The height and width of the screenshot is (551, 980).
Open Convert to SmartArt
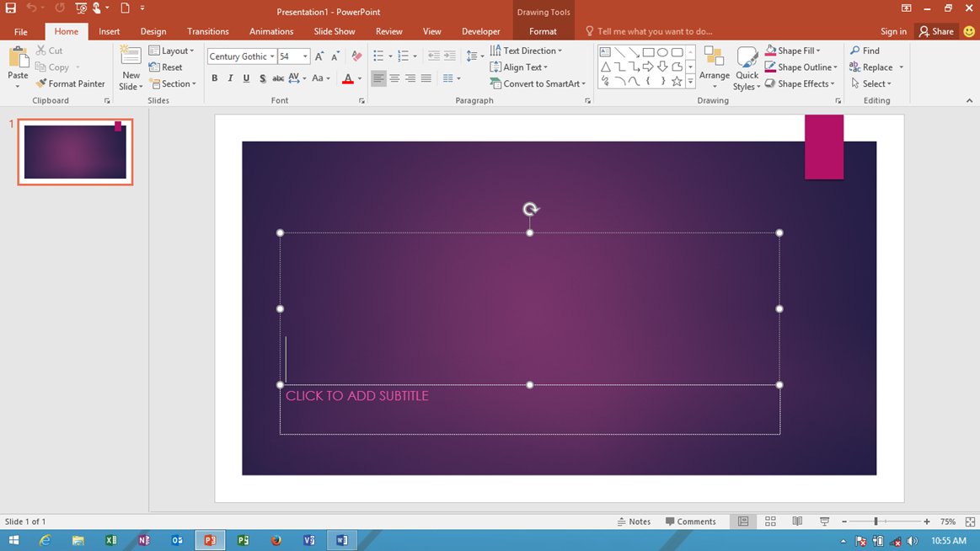tap(538, 83)
